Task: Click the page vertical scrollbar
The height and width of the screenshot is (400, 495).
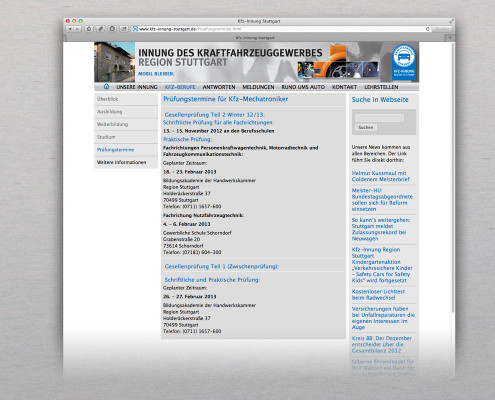Action: (x=453, y=177)
